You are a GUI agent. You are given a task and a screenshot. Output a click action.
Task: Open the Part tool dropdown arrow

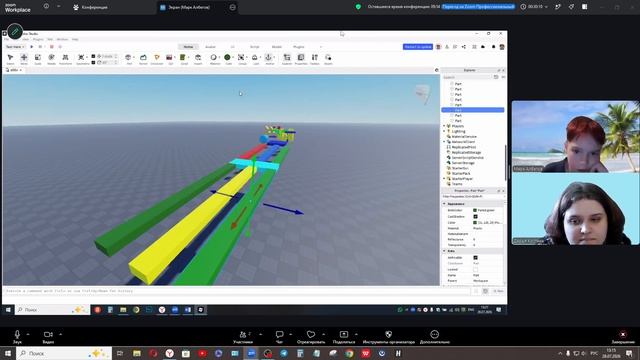click(x=134, y=58)
